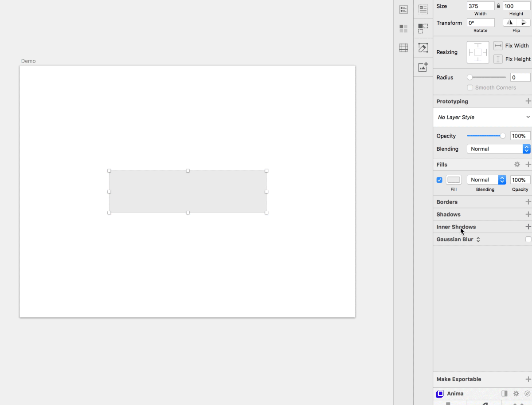The width and height of the screenshot is (532, 405).
Task: Open the grid table panel icon
Action: click(x=403, y=48)
